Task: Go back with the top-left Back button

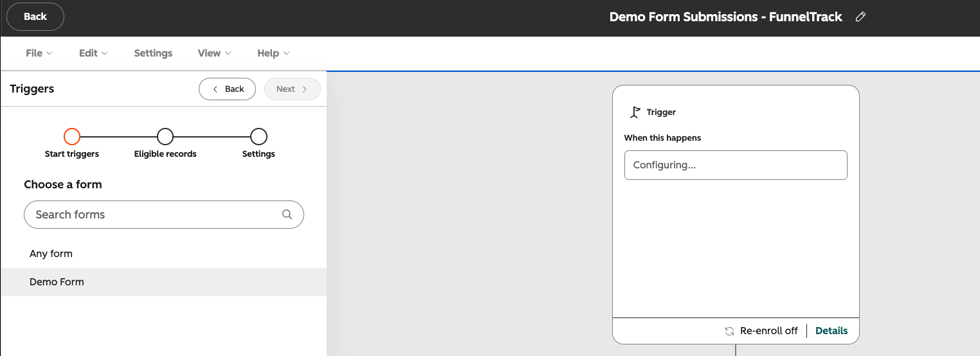Action: (35, 17)
